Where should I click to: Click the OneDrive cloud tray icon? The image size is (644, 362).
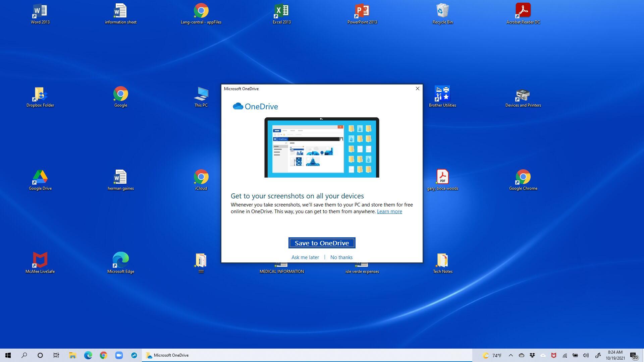[x=521, y=355]
